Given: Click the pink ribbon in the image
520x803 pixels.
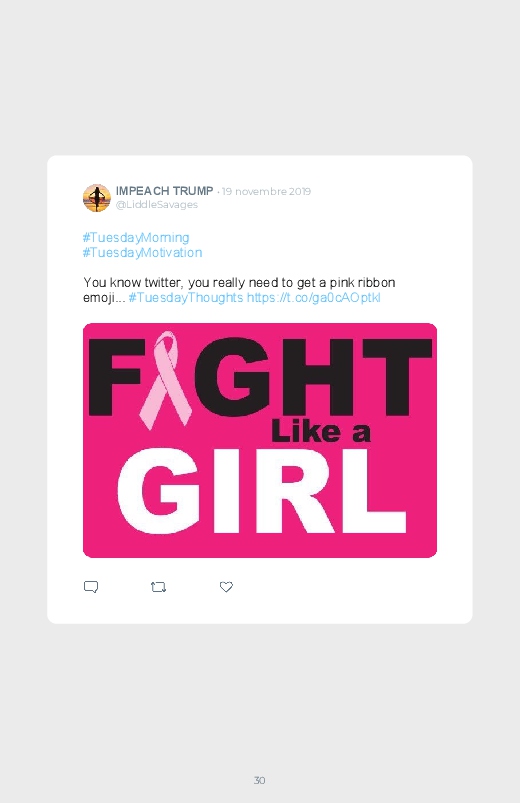Looking at the screenshot, I should click(164, 379).
